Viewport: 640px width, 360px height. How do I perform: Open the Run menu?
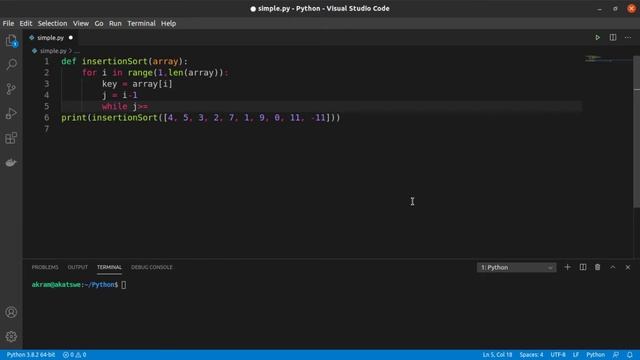click(115, 23)
